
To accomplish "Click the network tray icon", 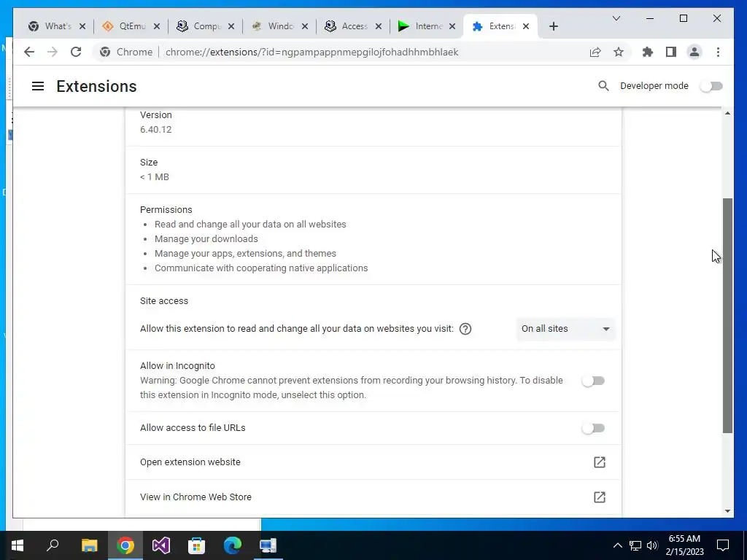I will pos(635,545).
